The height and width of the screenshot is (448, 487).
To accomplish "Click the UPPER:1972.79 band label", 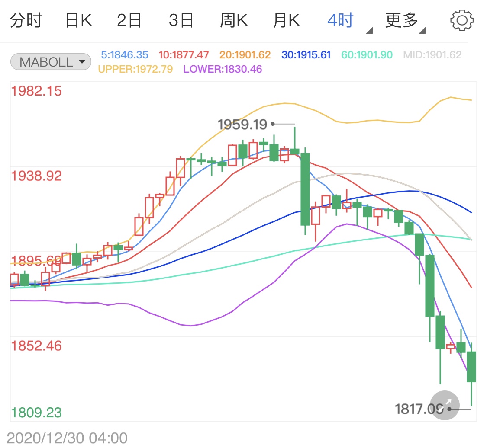I will (x=135, y=69).
